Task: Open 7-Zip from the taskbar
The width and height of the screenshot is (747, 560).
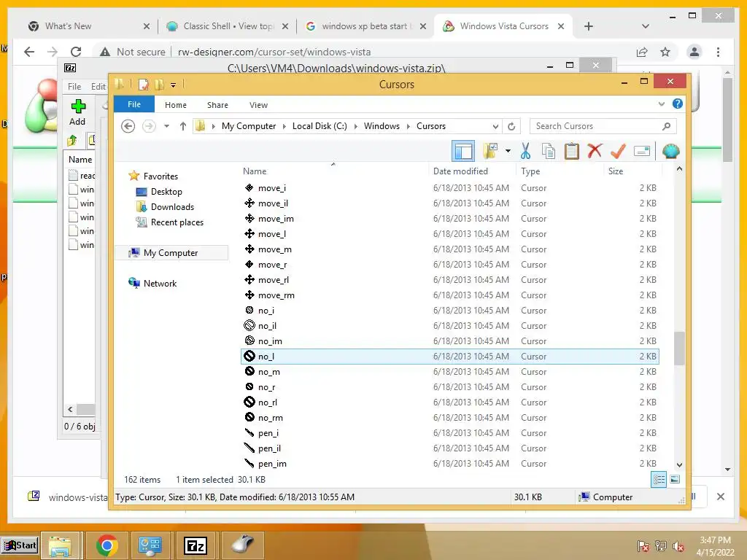Action: [196, 545]
